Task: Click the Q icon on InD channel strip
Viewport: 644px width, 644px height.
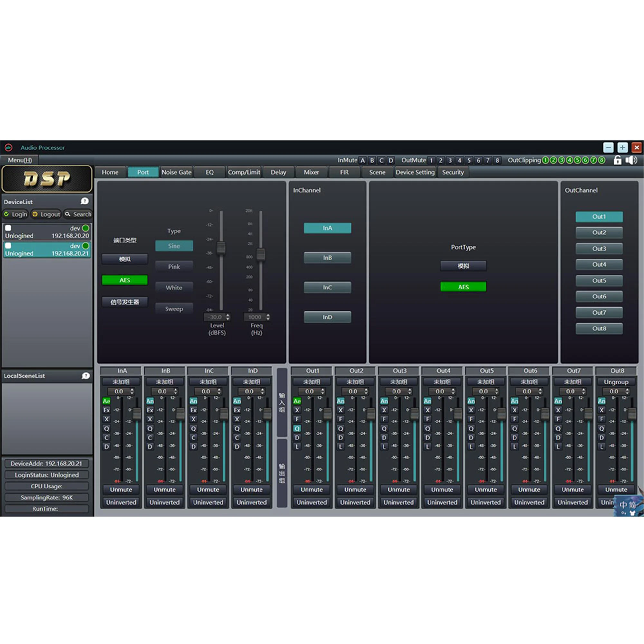Action: click(237, 429)
